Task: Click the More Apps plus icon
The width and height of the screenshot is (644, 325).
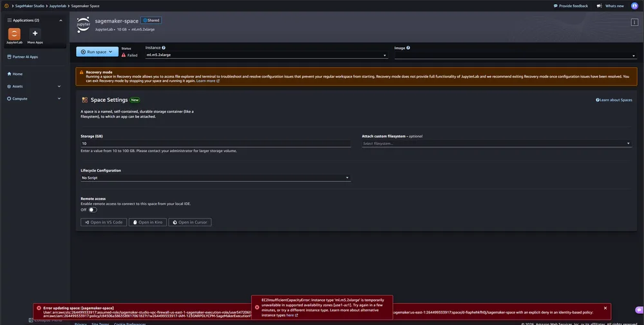Action: [x=35, y=34]
